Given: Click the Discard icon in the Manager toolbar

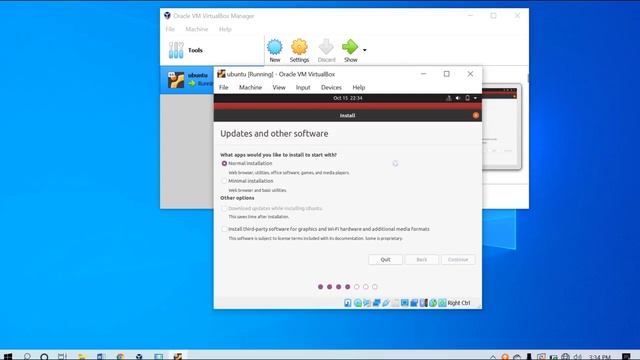Looking at the screenshot, I should click(326, 47).
